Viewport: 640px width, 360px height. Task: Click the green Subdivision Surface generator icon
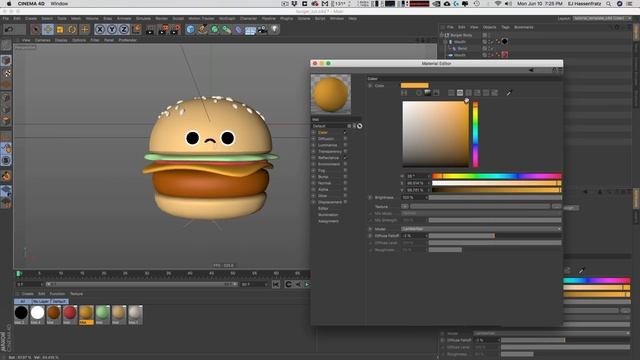tap(214, 29)
